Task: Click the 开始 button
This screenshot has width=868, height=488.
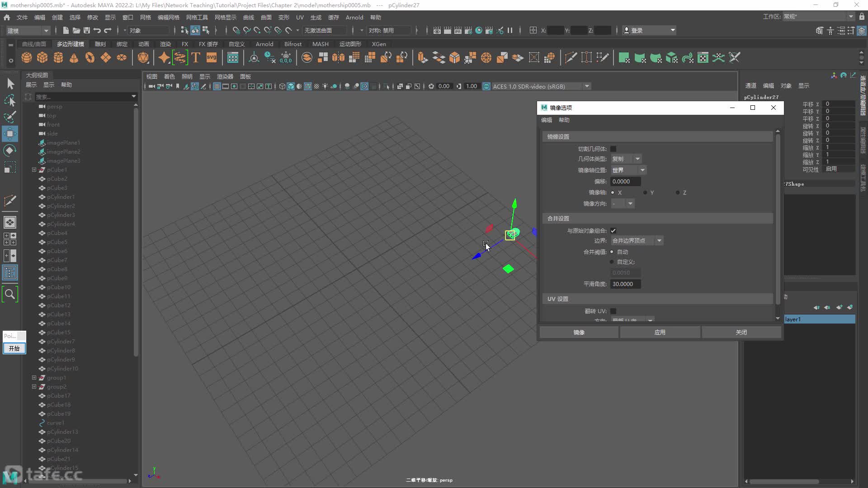Action: pos(14,348)
